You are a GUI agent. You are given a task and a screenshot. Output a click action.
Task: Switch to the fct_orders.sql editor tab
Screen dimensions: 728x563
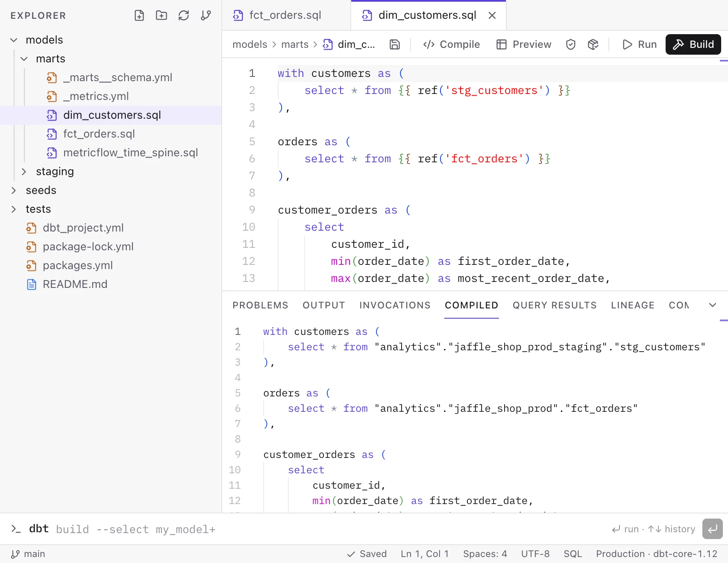click(286, 15)
